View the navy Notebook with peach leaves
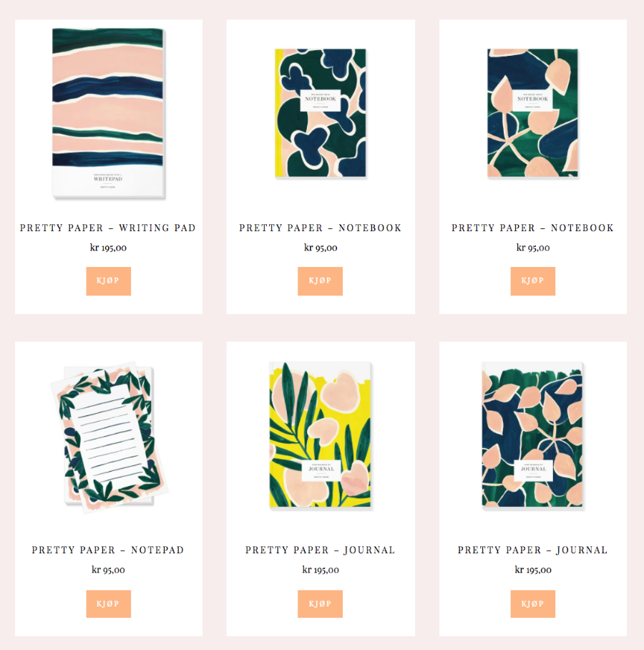644x650 pixels. click(x=532, y=114)
